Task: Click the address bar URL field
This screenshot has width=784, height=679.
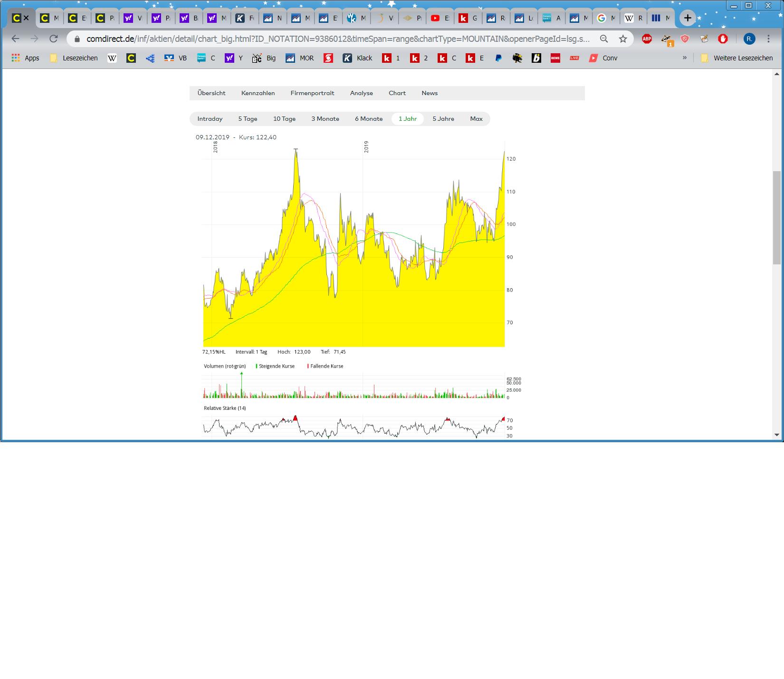Action: (x=338, y=39)
